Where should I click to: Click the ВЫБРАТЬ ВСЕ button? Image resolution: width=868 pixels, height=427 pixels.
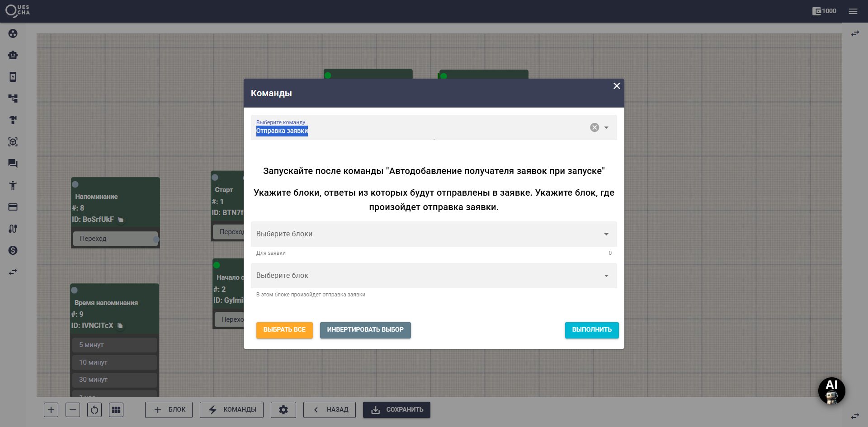coord(284,330)
